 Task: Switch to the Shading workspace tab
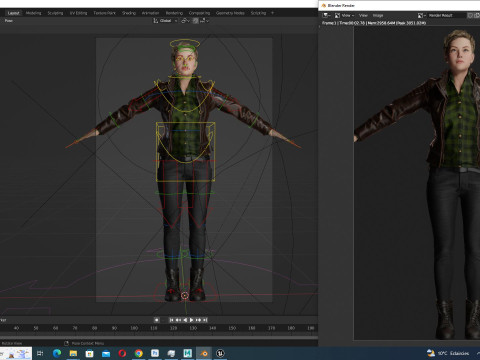point(129,13)
